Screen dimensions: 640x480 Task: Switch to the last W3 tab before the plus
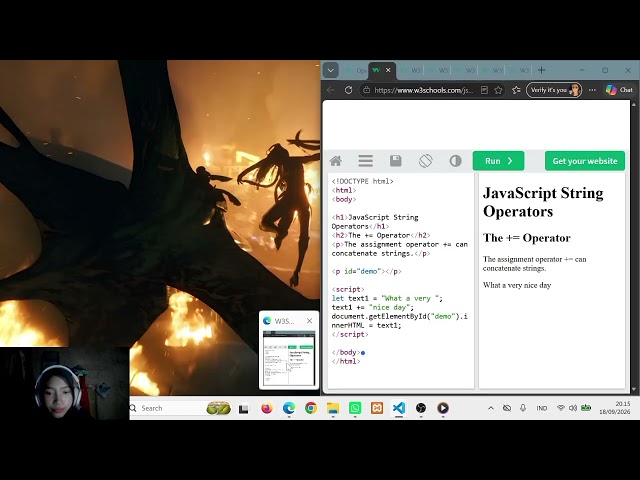520,70
